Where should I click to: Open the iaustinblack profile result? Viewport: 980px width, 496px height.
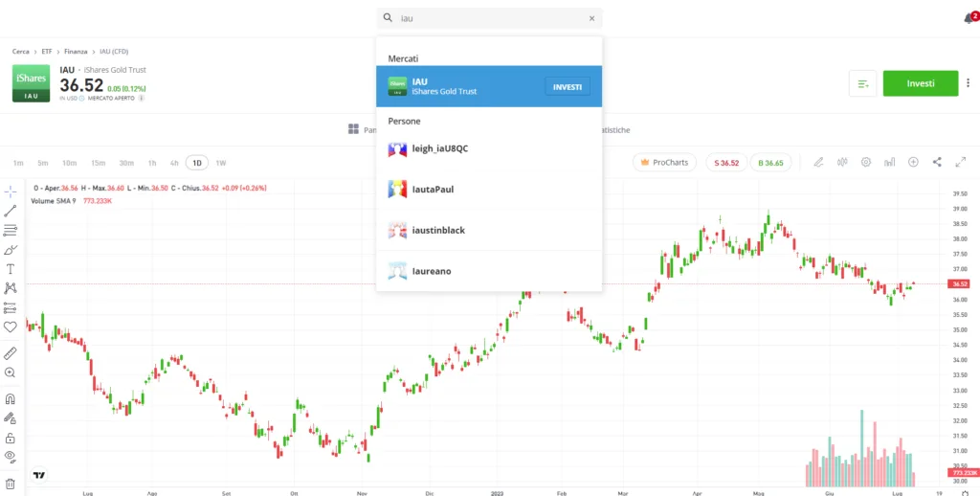489,230
